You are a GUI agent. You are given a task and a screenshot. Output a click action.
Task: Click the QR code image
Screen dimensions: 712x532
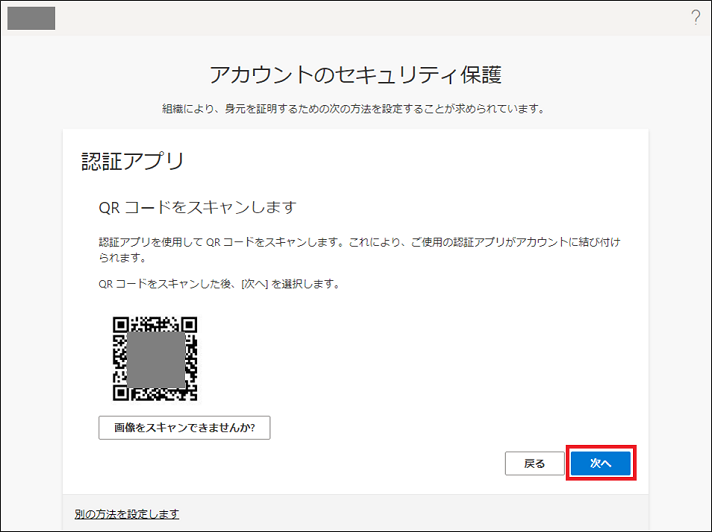155,359
